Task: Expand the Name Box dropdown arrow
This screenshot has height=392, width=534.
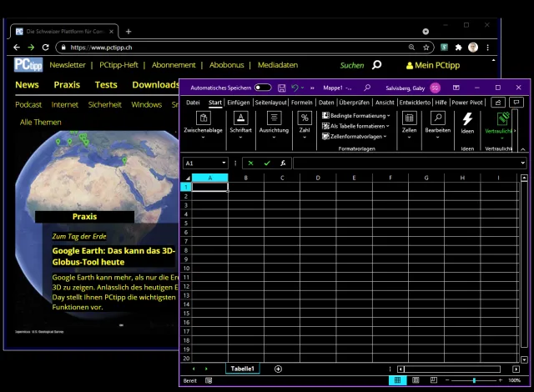Action: (x=224, y=163)
